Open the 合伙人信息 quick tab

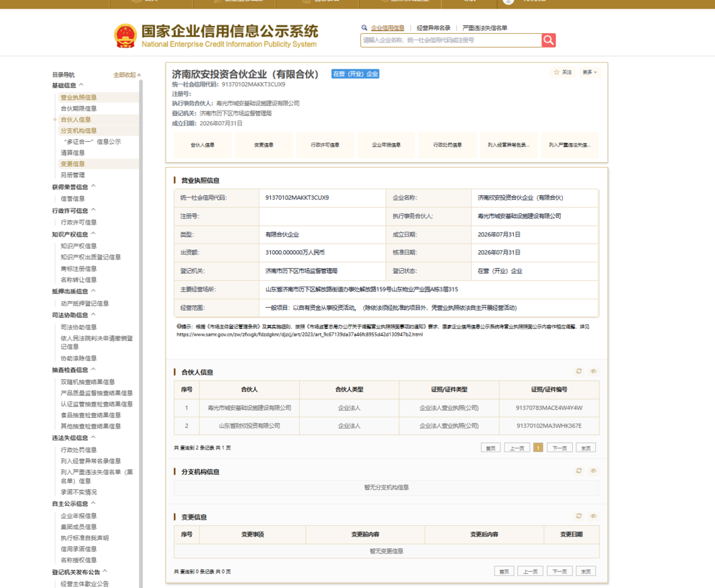point(203,145)
